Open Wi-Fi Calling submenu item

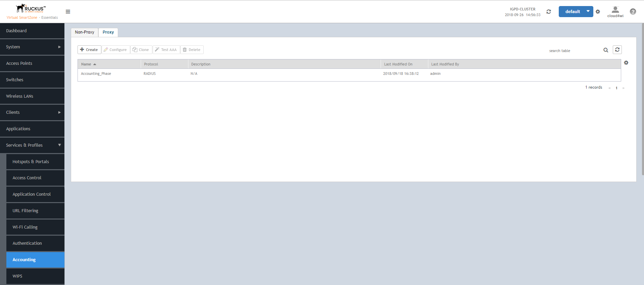35,227
